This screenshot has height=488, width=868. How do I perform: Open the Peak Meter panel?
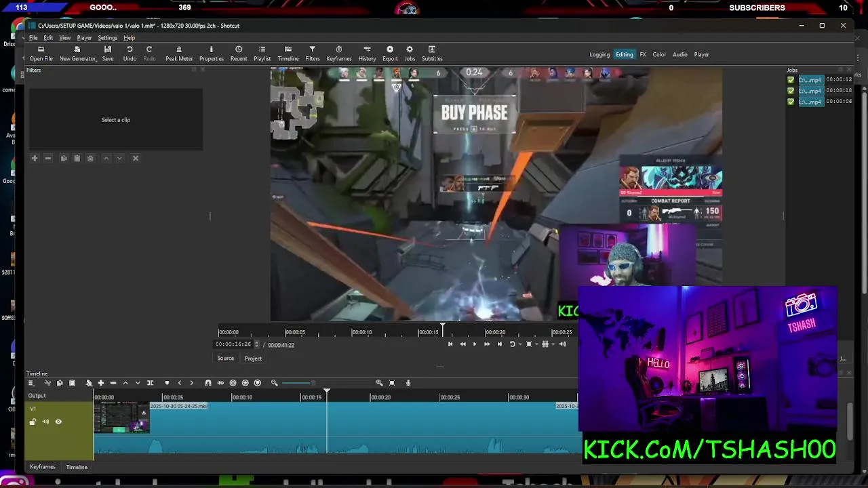pyautogui.click(x=179, y=54)
